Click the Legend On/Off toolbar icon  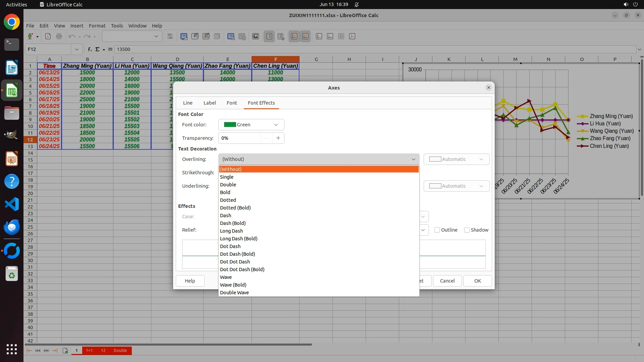pyautogui.click(x=269, y=36)
